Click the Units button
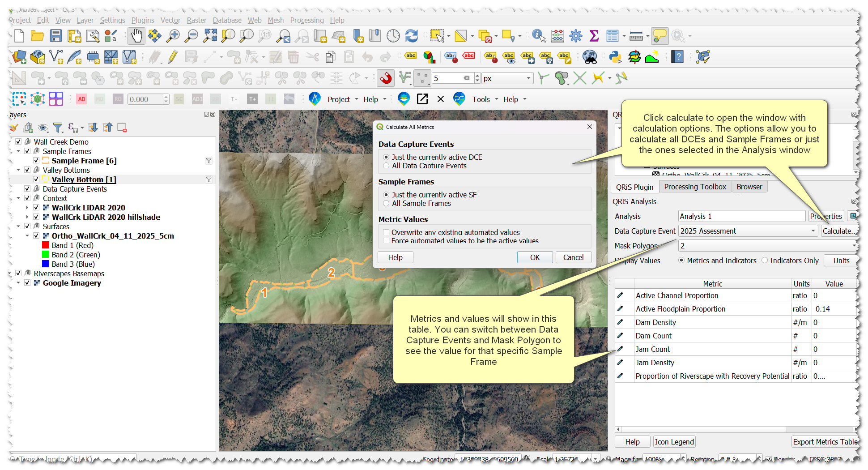Image resolution: width=868 pixels, height=470 pixels. point(841,261)
